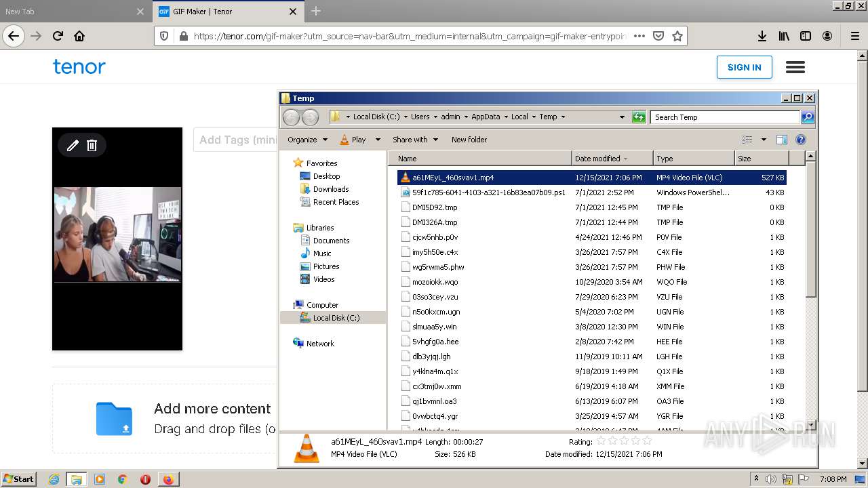Image resolution: width=868 pixels, height=488 pixels.
Task: Sort by Date modified column header
Action: 613,159
